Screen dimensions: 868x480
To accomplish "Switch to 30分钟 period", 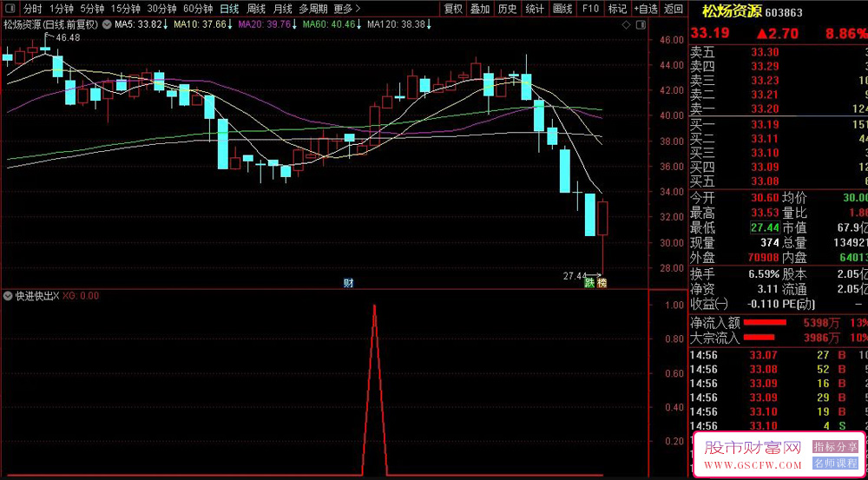I will pyautogui.click(x=161, y=9).
